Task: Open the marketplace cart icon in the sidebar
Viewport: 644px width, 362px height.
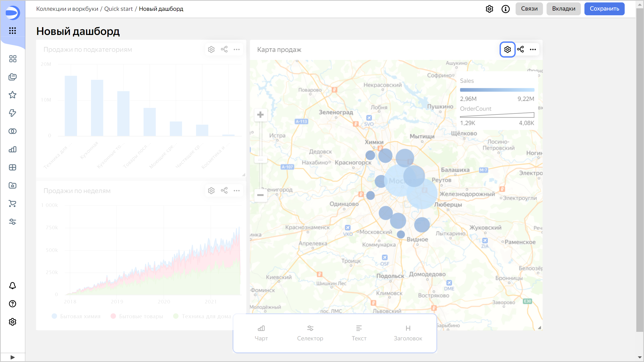Action: [12, 204]
